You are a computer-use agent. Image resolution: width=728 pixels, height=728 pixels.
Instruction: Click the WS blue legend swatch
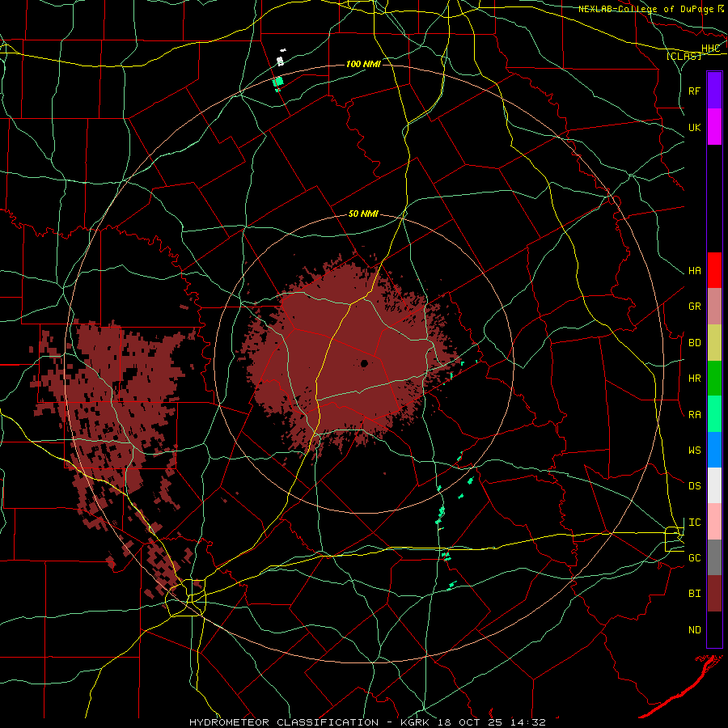(x=714, y=450)
